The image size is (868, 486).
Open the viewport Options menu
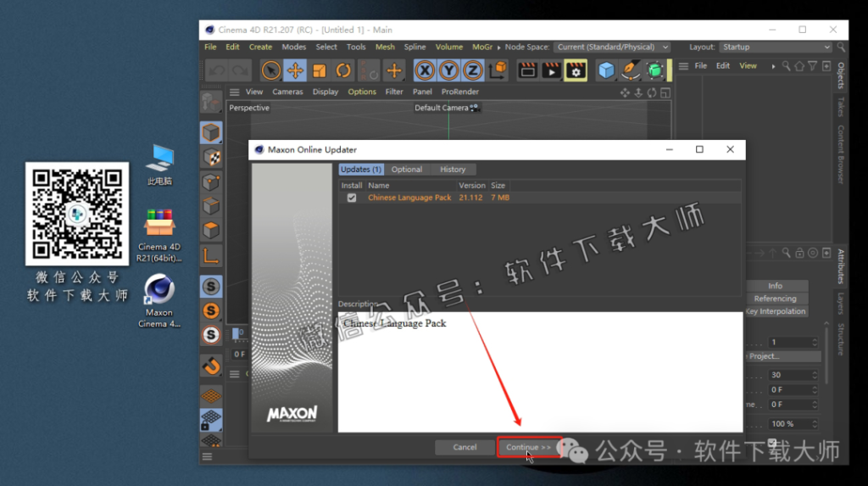[x=361, y=92]
